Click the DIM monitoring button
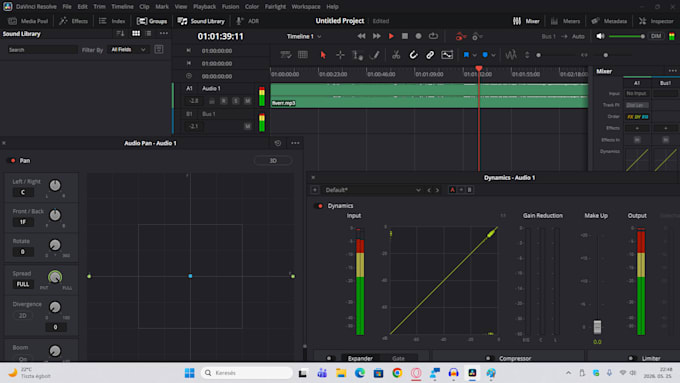The image size is (680, 383). (656, 36)
